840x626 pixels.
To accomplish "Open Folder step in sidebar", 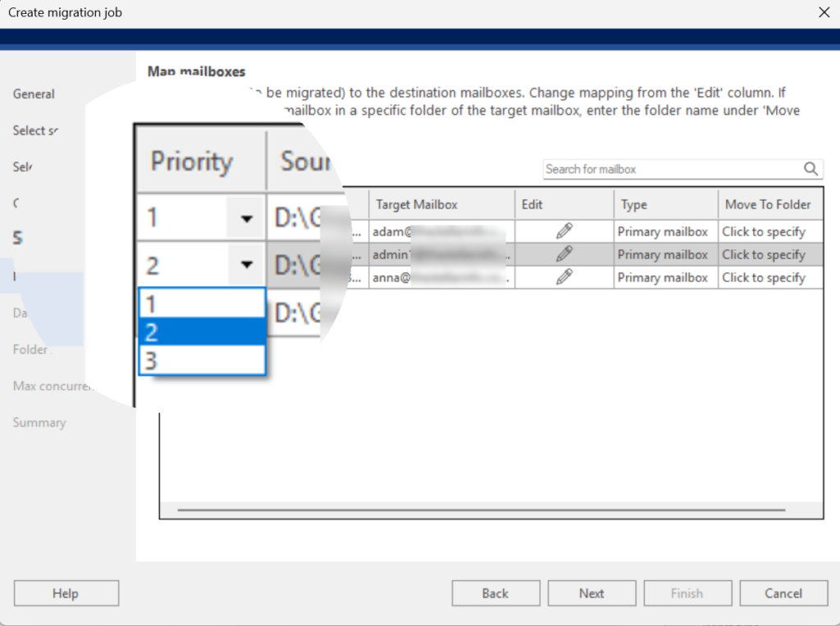I will click(x=31, y=350).
